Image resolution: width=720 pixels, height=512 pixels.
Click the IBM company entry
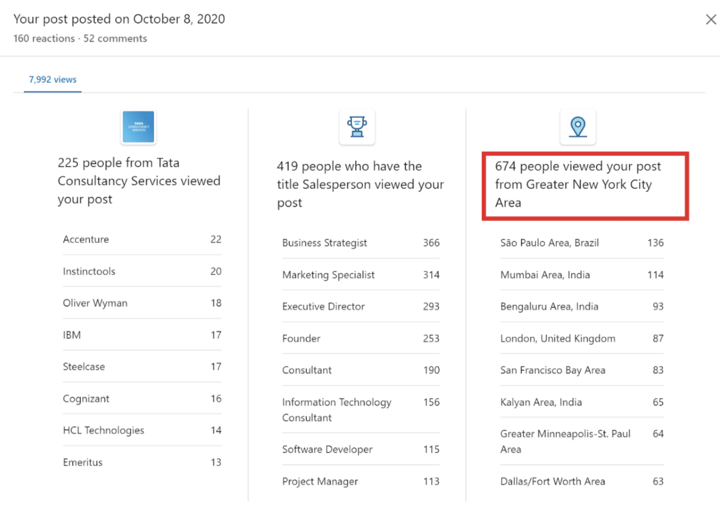[142, 335]
